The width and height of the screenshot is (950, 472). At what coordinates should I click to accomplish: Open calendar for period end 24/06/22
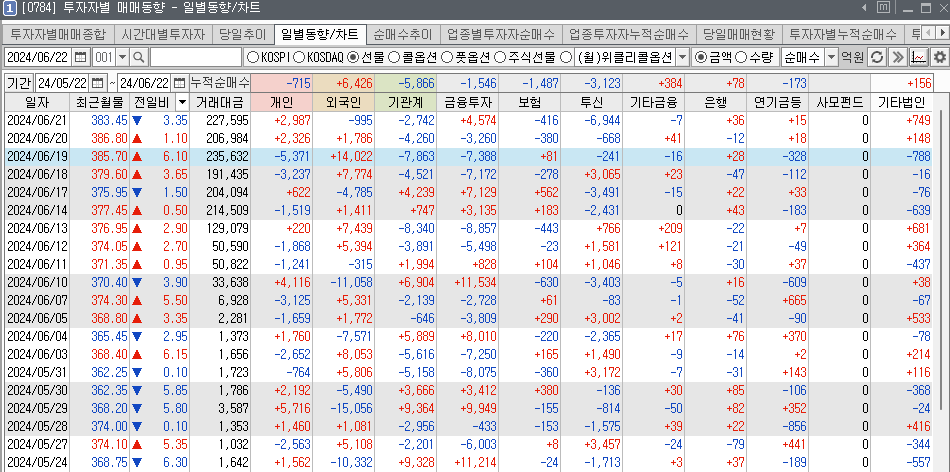[x=180, y=82]
